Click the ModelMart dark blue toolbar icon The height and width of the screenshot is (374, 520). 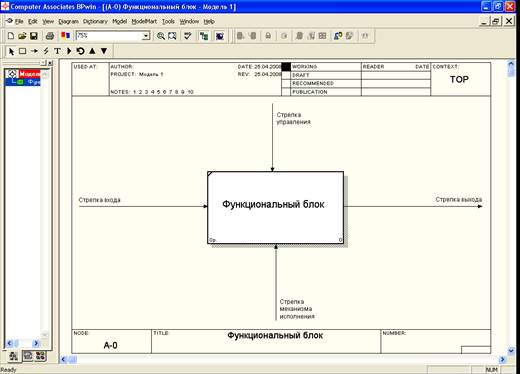tap(220, 36)
